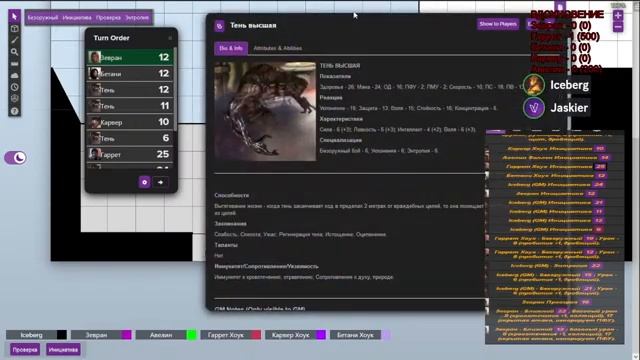Select the dice rolling tool
This screenshot has height=360, width=640.
coord(15,98)
